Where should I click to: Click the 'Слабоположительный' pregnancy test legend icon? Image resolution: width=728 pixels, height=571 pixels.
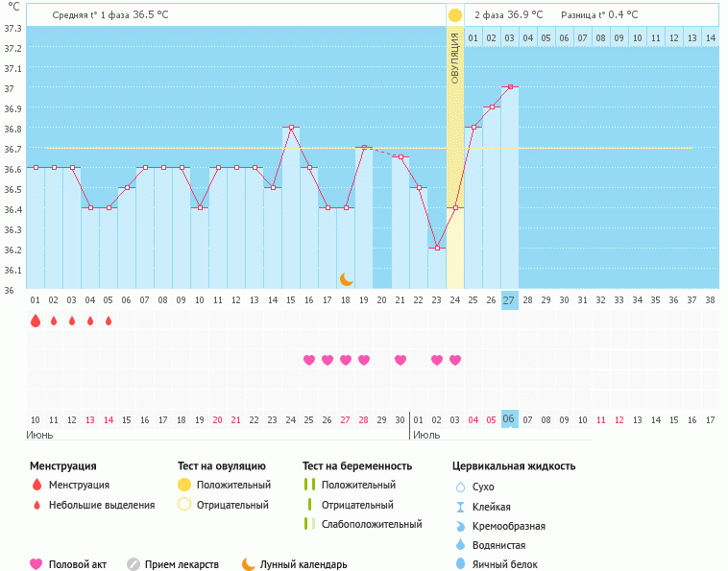tap(309, 524)
